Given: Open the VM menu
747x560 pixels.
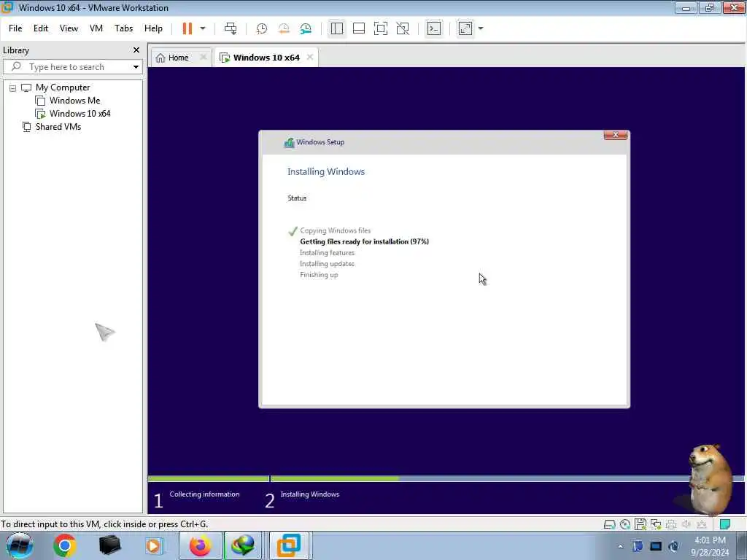Looking at the screenshot, I should 96,28.
